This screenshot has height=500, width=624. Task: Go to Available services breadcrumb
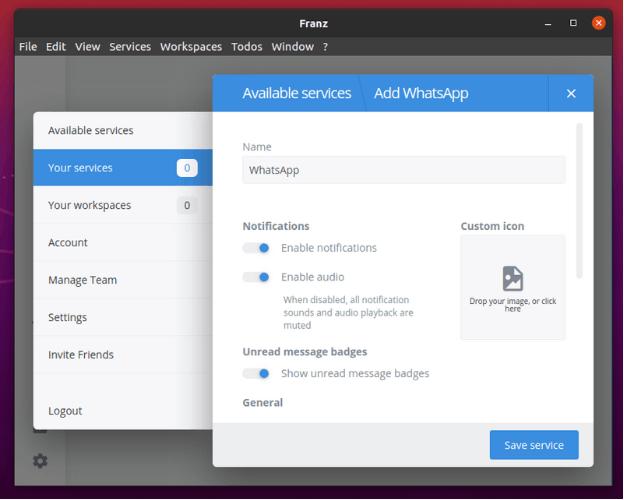pos(296,93)
